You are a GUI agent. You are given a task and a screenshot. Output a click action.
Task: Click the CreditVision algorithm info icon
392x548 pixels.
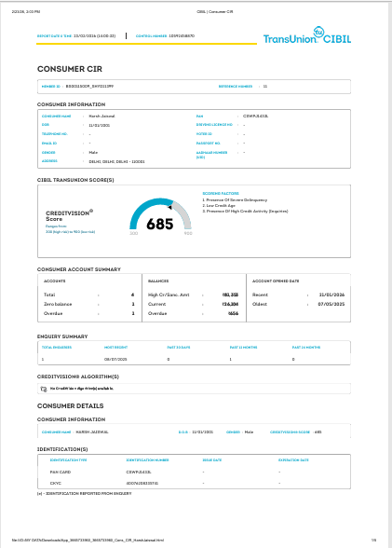44,389
